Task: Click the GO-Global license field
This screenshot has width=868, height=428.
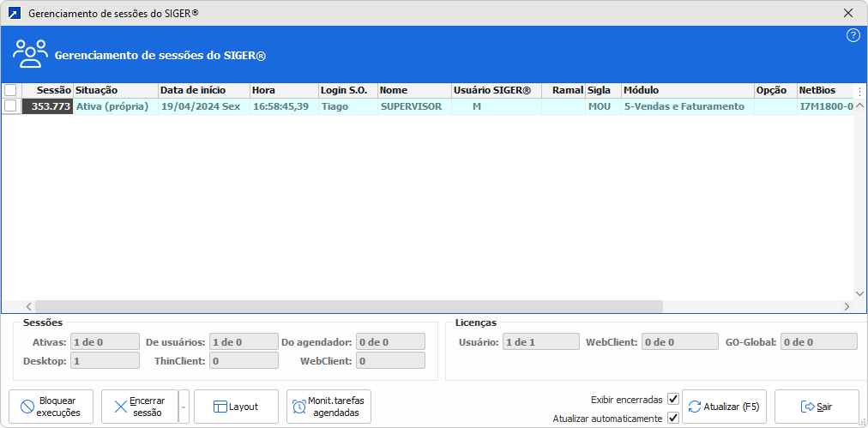Action: point(819,341)
